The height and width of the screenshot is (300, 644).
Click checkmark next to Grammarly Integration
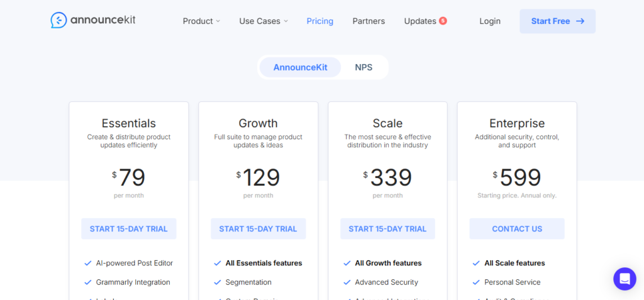(87, 282)
